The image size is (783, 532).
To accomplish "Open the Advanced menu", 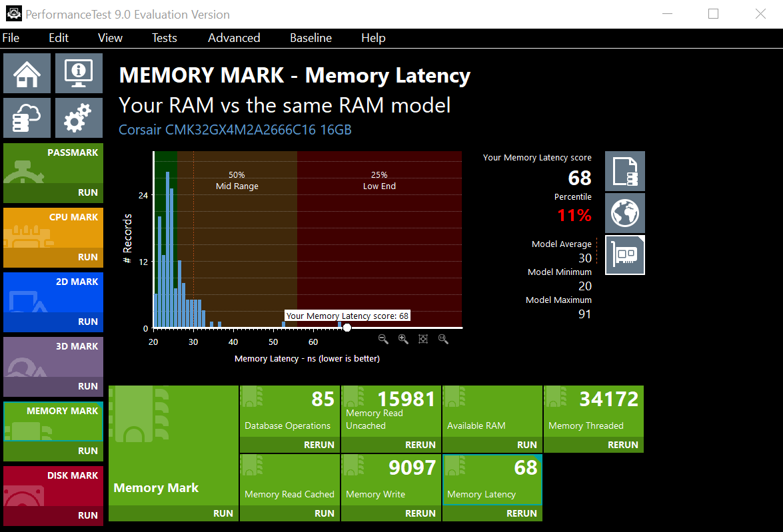I will [x=234, y=38].
